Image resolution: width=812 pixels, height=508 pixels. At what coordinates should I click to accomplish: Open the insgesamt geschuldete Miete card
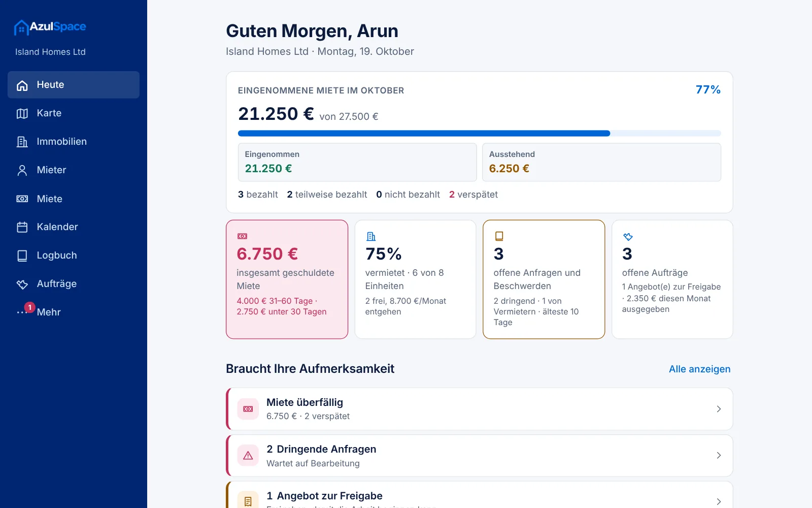[287, 279]
